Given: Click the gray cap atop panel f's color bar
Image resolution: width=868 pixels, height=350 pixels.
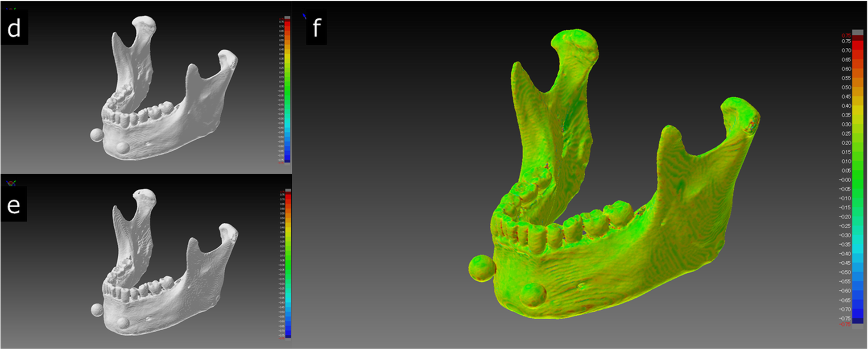Looking at the screenshot, I should click(858, 32).
